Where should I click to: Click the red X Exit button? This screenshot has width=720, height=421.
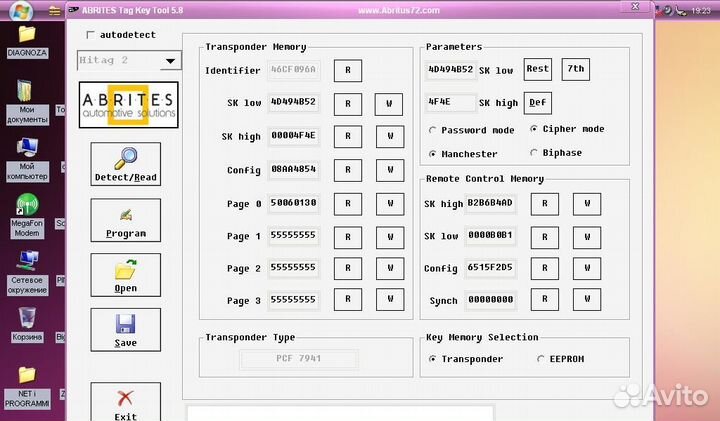pyautogui.click(x=125, y=403)
